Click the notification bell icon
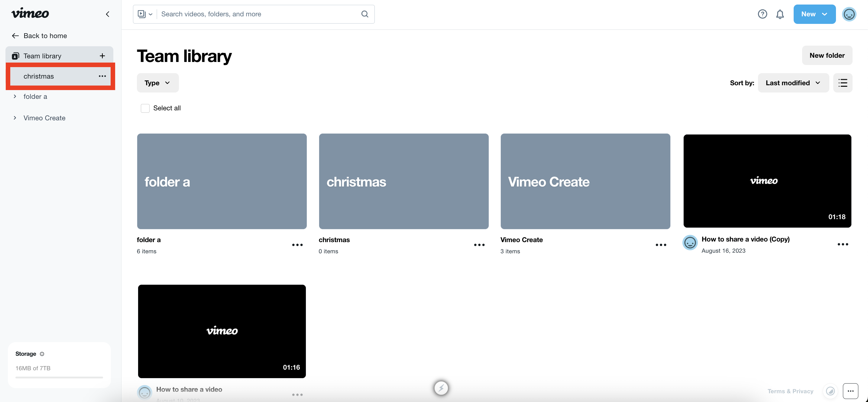The image size is (868, 402). [x=779, y=14]
